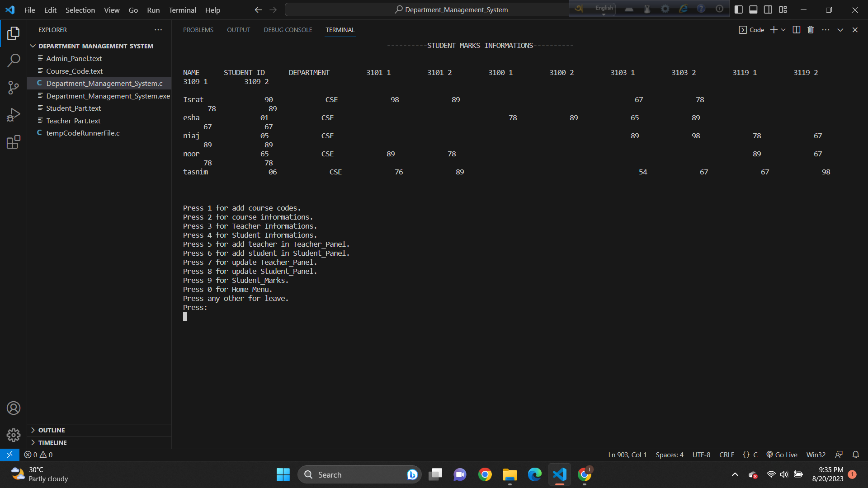Open the Extensions panel
The height and width of the screenshot is (488, 868).
click(14, 141)
